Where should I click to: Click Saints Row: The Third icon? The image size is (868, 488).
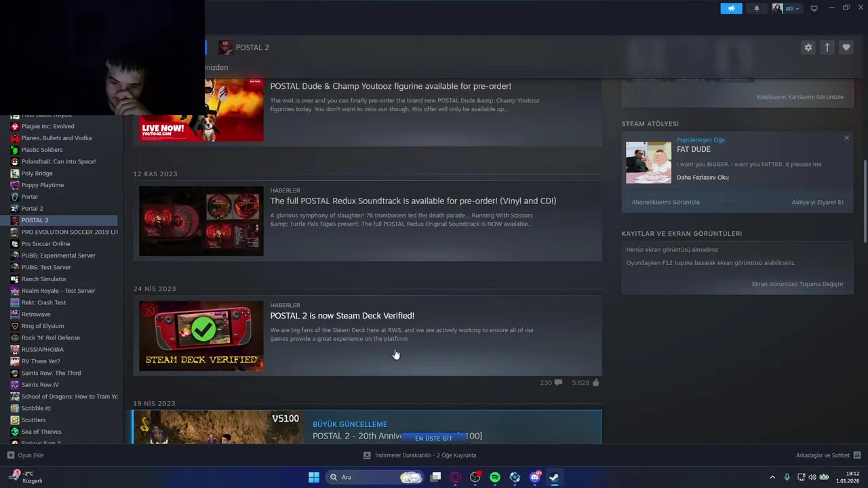pyautogui.click(x=15, y=373)
